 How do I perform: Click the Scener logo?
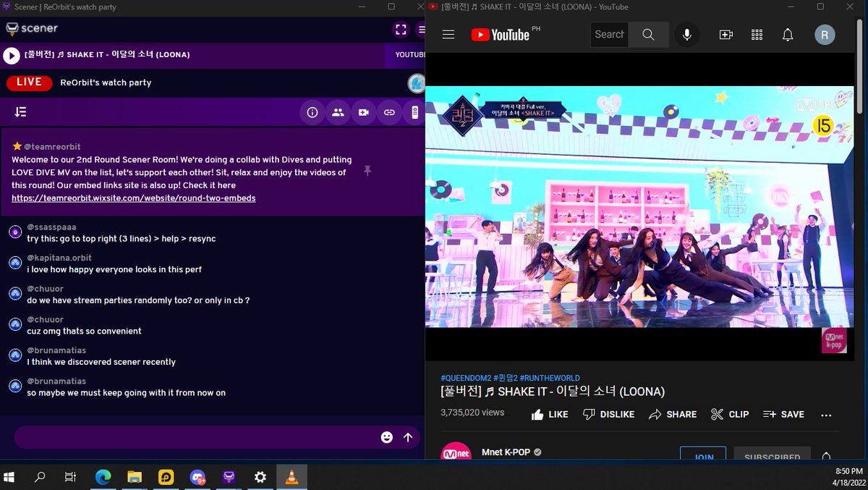32,29
